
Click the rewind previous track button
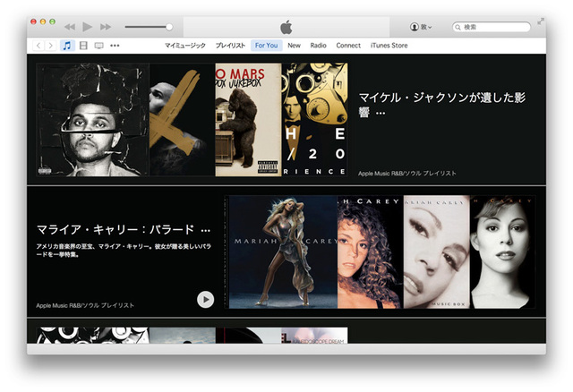pyautogui.click(x=70, y=27)
